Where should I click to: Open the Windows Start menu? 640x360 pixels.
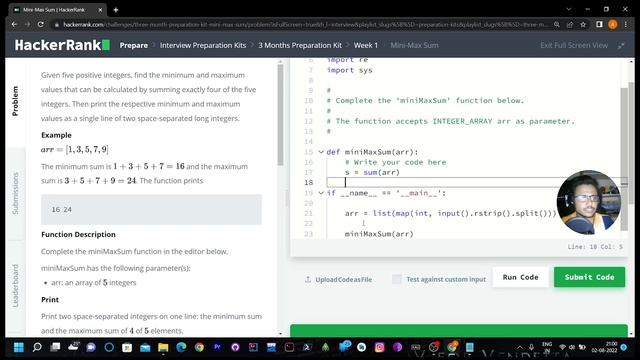point(19,347)
